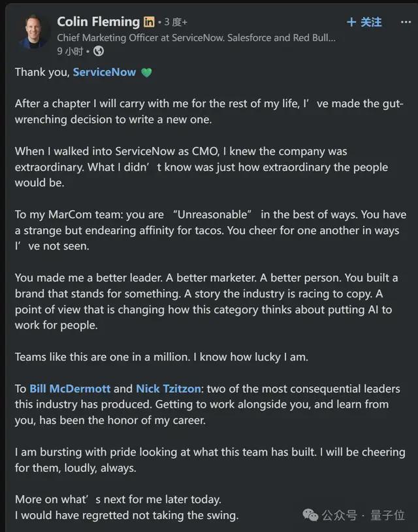Screen dimensions: 418x532
Task: Open the ServiceNow company mention link
Action: [x=104, y=72]
